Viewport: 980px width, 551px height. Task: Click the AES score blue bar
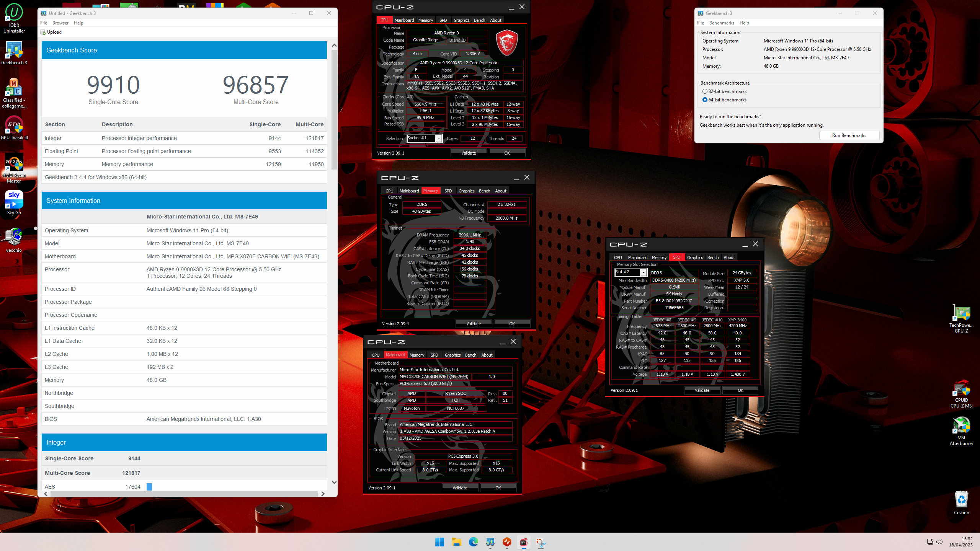[149, 487]
